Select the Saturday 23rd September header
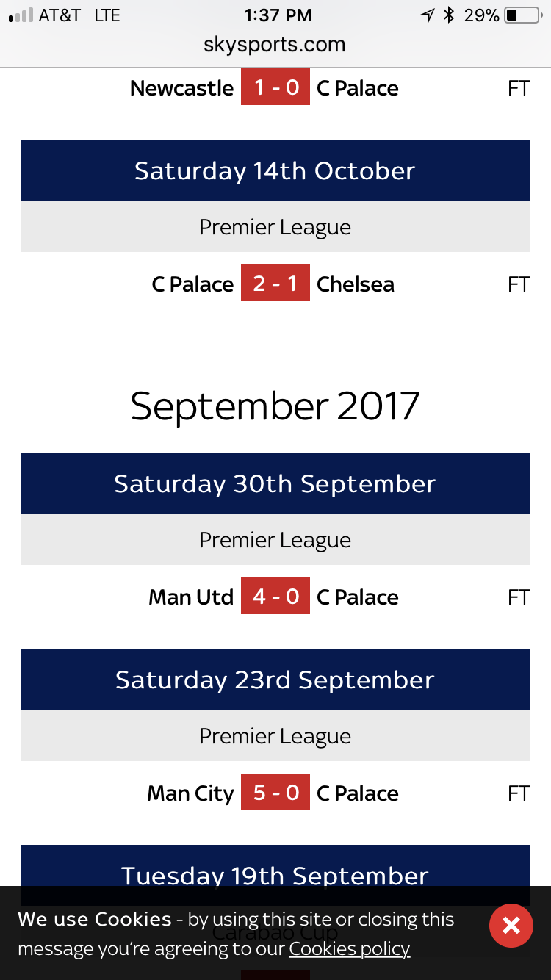Viewport: 551px width, 980px height. coord(275,680)
